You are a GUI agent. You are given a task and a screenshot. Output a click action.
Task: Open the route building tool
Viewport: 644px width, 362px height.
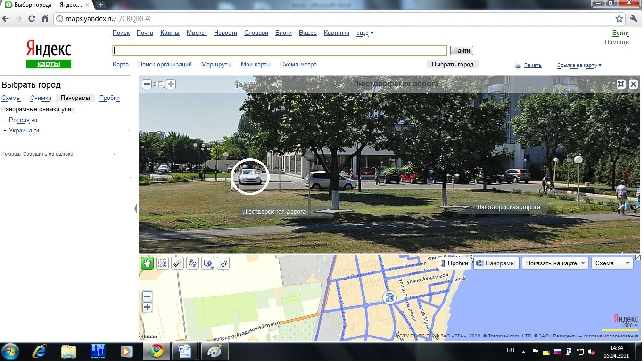coord(192,263)
